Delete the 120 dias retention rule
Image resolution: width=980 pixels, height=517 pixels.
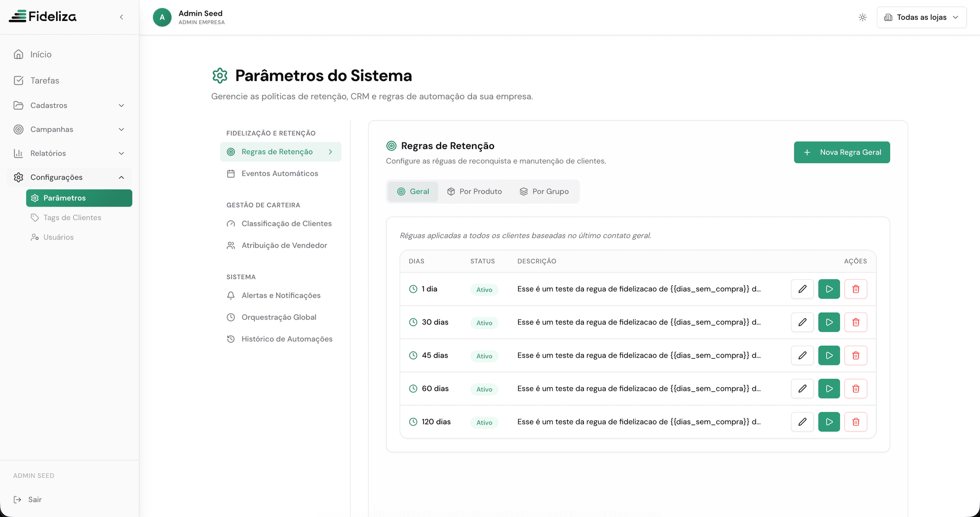pyautogui.click(x=856, y=422)
